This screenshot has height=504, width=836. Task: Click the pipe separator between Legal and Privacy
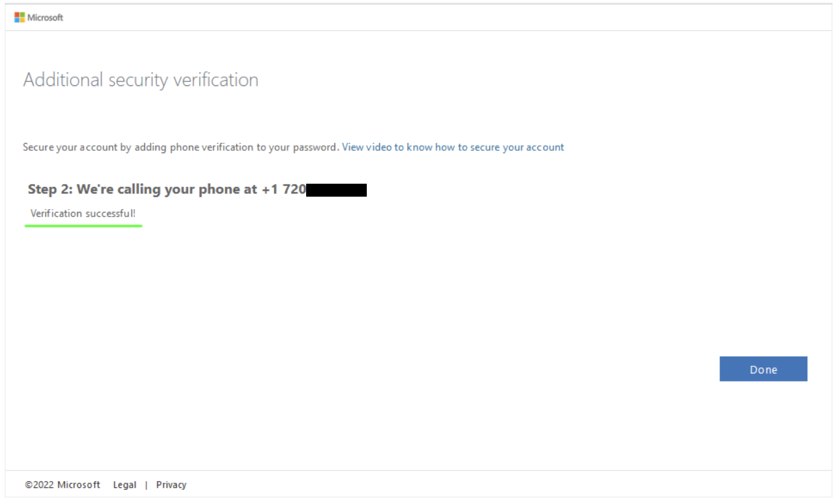146,485
